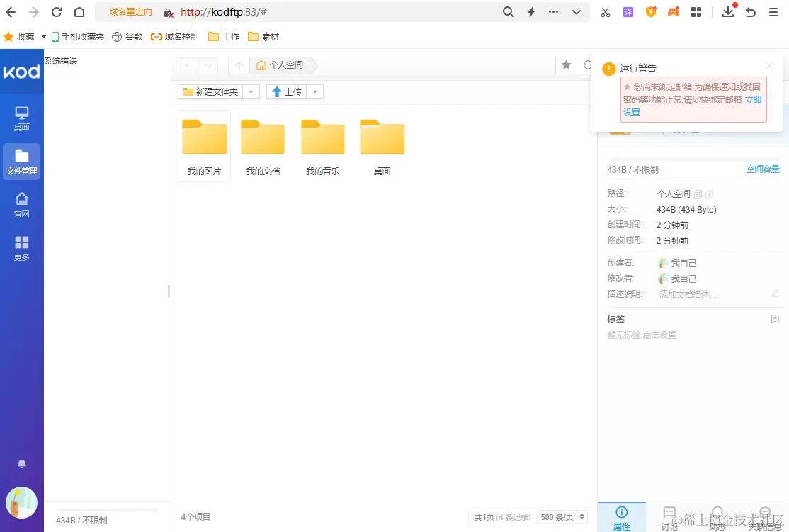Open the 500 条/页 page size dropdown
This screenshot has width=789, height=532.
pyautogui.click(x=562, y=517)
